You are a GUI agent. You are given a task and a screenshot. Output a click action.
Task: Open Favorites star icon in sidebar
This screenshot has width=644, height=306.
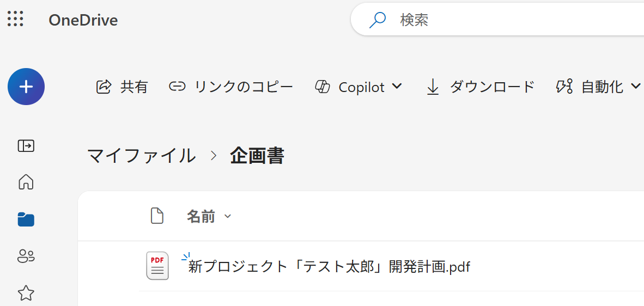pyautogui.click(x=26, y=293)
